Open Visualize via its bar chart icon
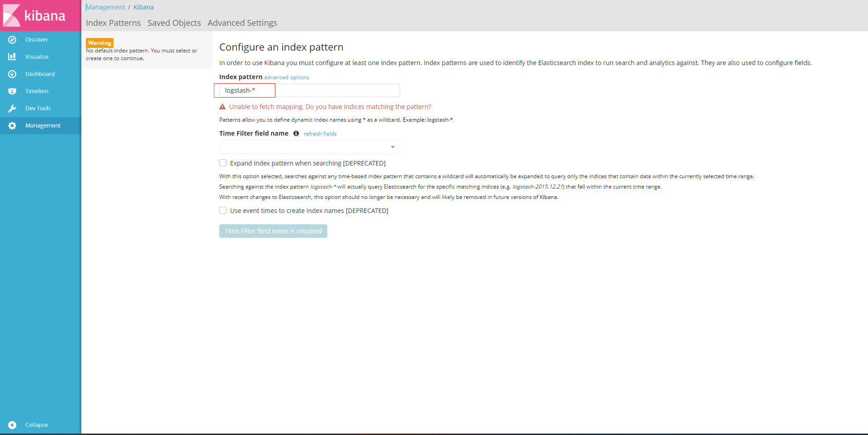868x435 pixels. click(12, 57)
